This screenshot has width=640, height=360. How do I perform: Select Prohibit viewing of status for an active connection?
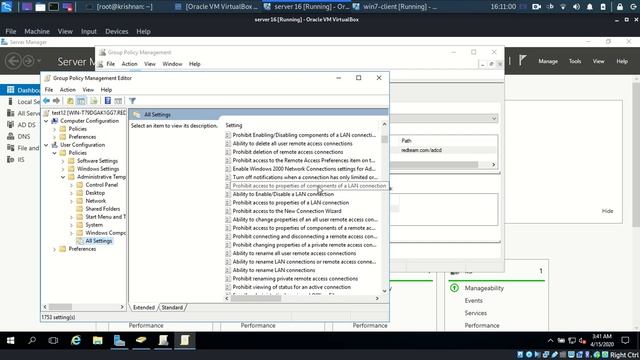(x=291, y=287)
